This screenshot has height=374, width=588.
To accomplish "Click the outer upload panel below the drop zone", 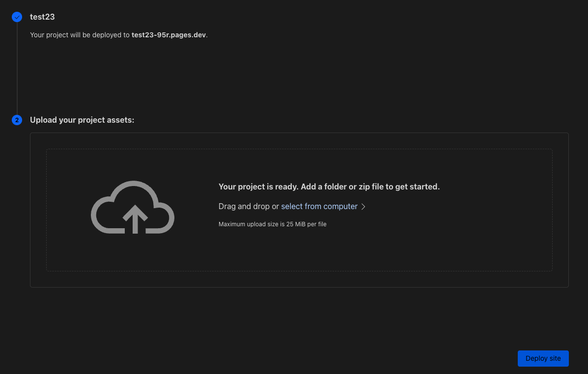I will point(299,279).
